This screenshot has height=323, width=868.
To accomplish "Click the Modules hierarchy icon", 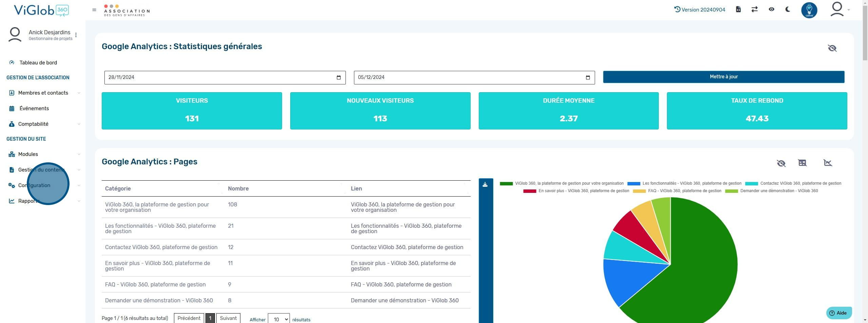I will [x=12, y=154].
